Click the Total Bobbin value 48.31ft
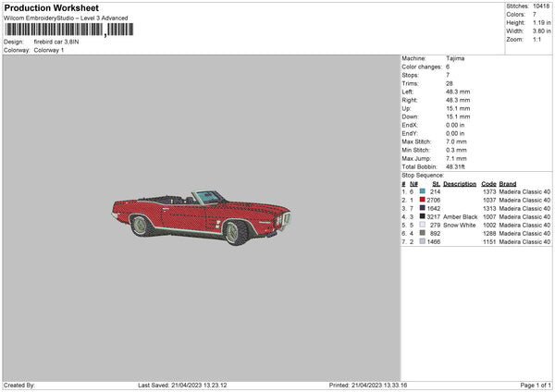The image size is (555, 392). 455,166
